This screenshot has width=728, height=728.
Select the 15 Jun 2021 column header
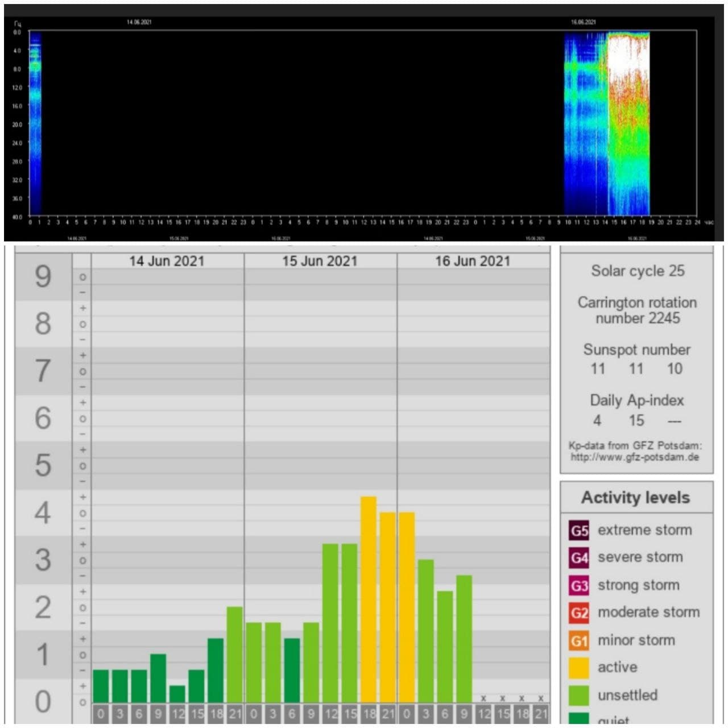pyautogui.click(x=320, y=261)
